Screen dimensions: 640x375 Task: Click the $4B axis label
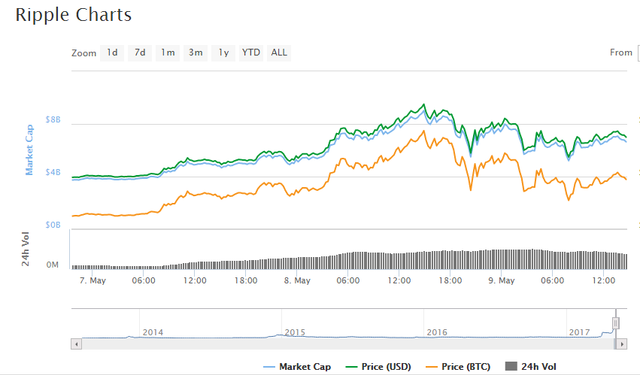pyautogui.click(x=53, y=172)
